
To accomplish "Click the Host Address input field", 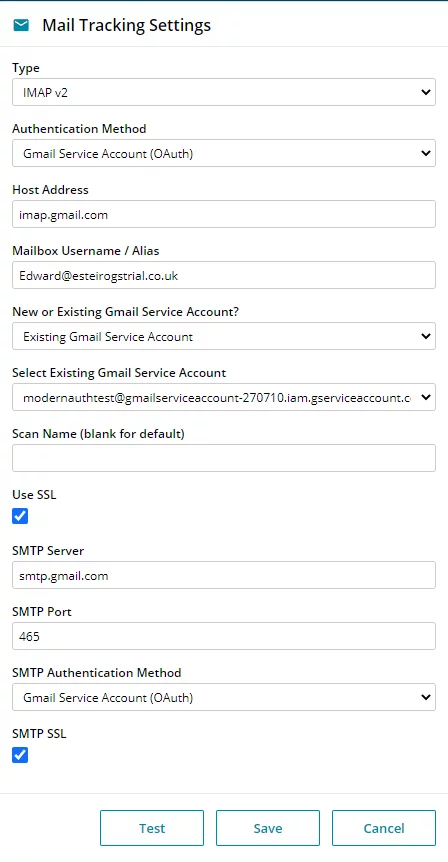I will [224, 214].
